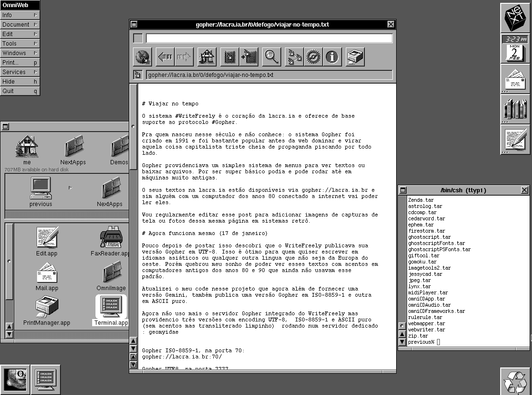Screen dimensions: 532x395
Task: Open the Windows submenu
Action: point(20,53)
